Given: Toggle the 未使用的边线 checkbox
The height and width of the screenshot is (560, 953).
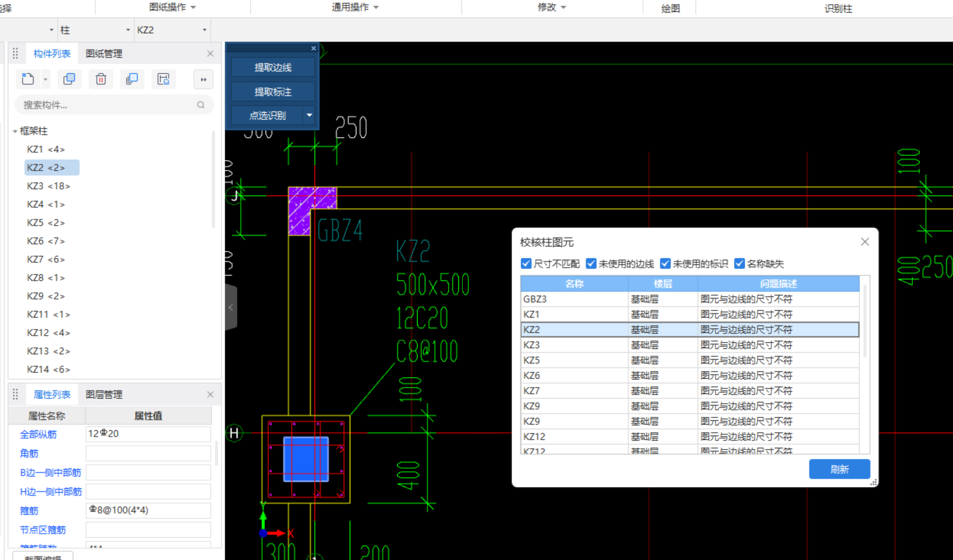Looking at the screenshot, I should pos(591,263).
